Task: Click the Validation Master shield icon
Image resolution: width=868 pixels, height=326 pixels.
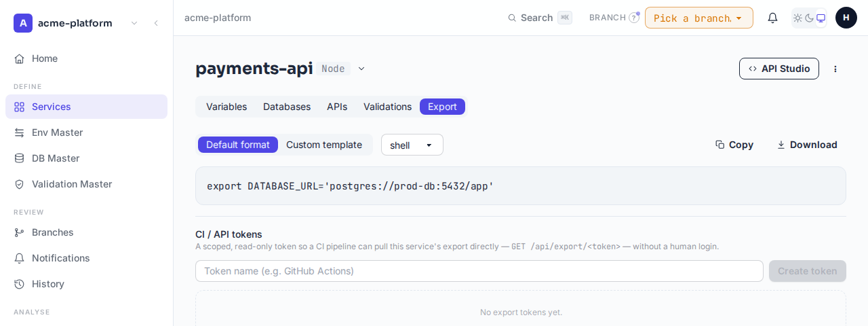Action: click(19, 184)
